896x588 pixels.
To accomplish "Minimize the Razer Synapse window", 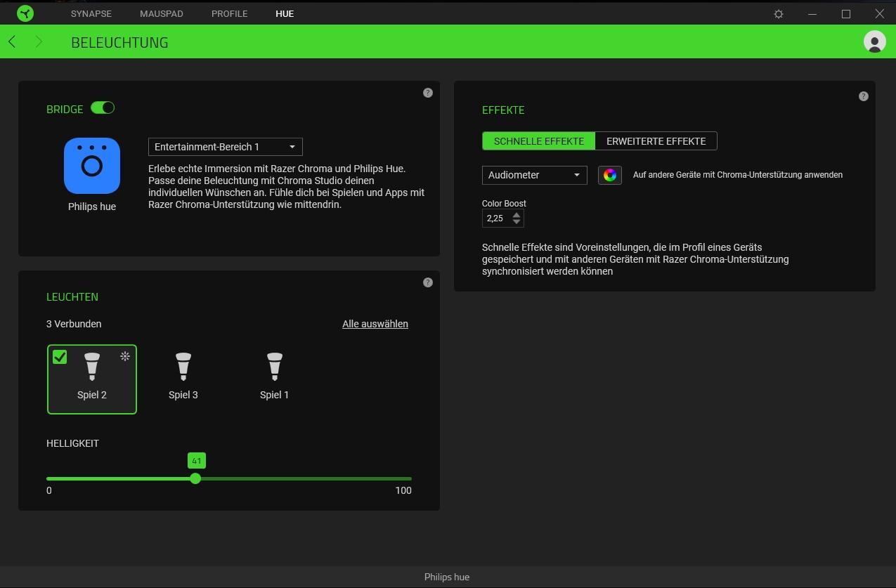I will [812, 14].
